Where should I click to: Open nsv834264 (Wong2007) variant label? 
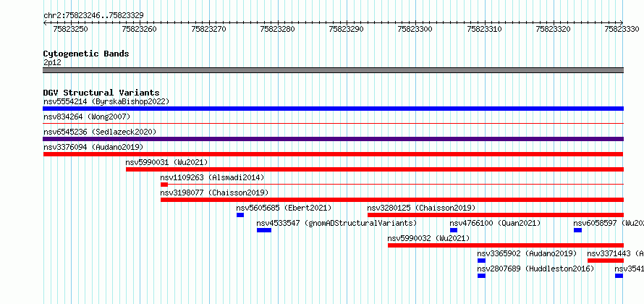[87, 117]
